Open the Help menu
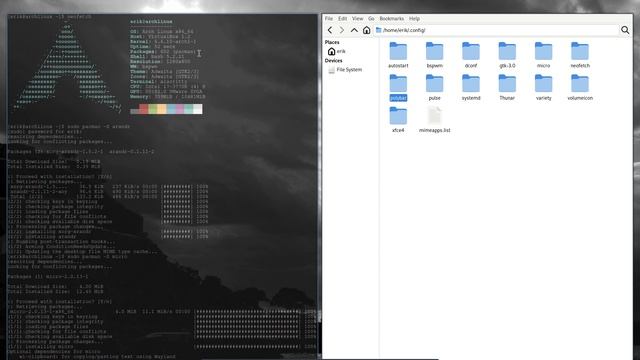 [414, 19]
